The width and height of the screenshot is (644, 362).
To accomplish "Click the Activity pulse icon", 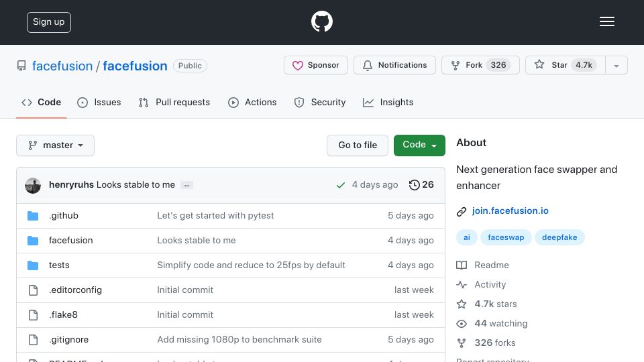I will click(462, 284).
